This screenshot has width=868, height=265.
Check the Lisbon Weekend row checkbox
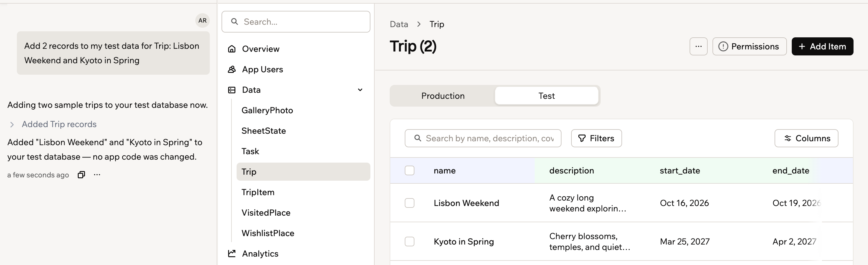click(409, 203)
